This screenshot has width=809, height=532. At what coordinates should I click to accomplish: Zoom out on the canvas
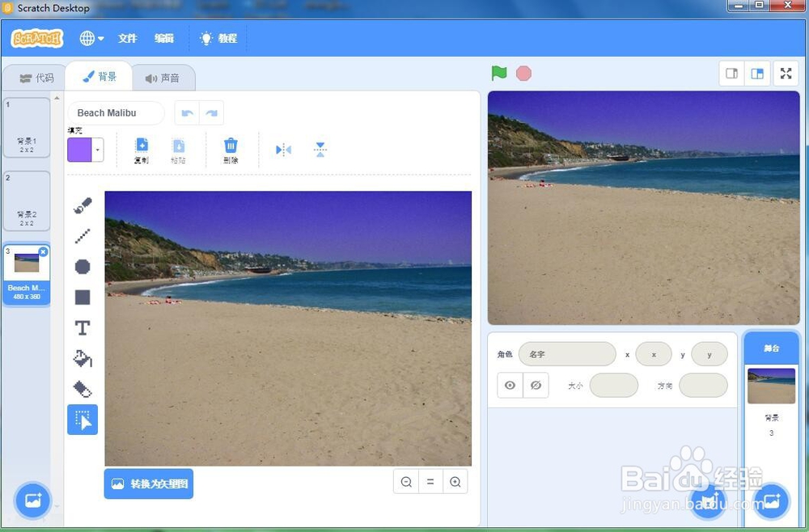406,482
